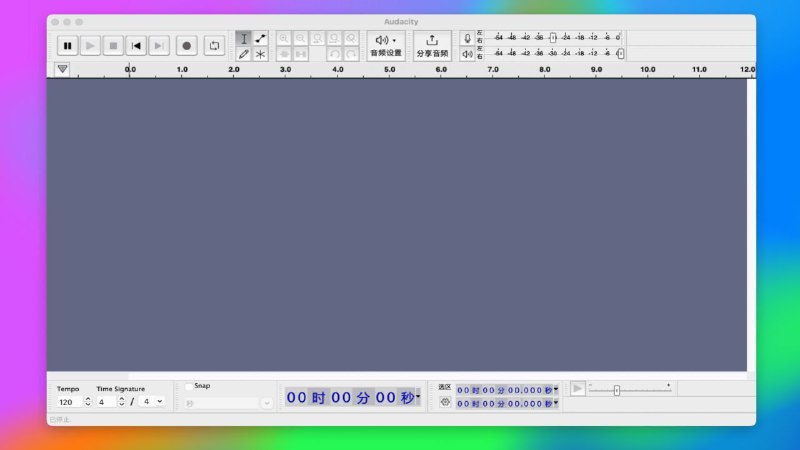Click the Tempo value field

pos(67,401)
